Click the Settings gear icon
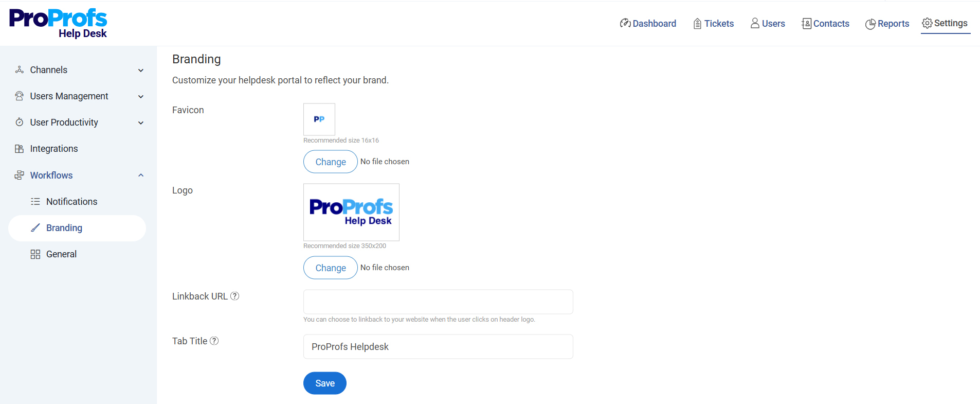The width and height of the screenshot is (980, 404). click(927, 23)
